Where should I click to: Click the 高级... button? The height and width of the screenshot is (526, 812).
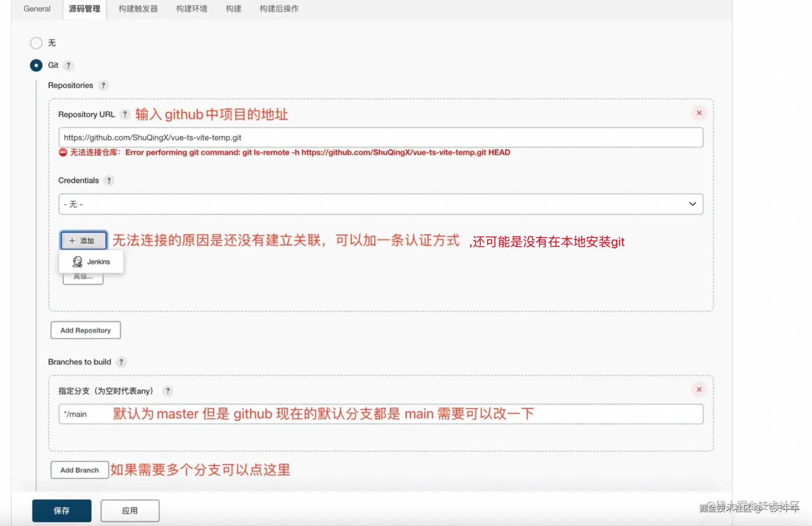(83, 277)
